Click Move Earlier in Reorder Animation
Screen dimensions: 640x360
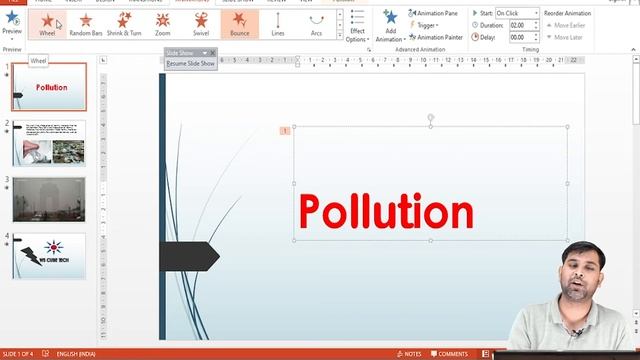click(x=566, y=25)
